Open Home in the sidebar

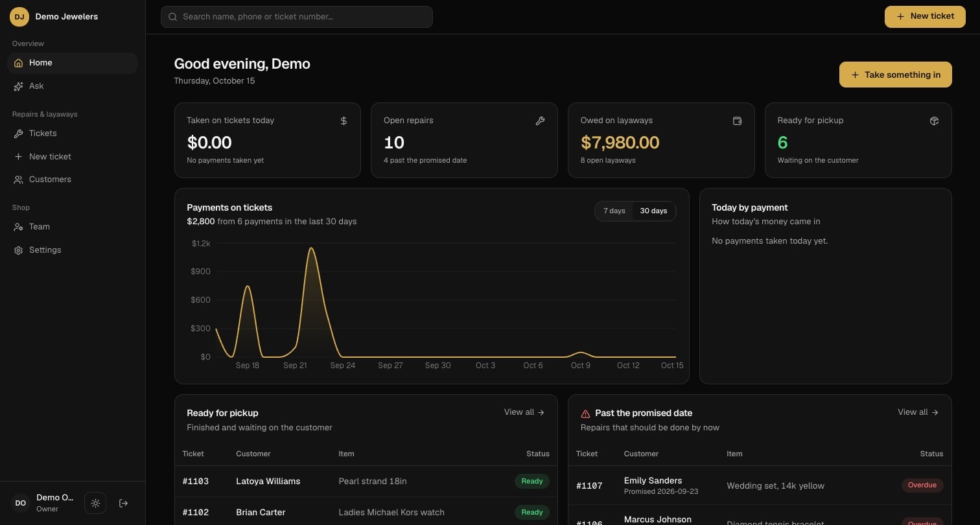73,63
